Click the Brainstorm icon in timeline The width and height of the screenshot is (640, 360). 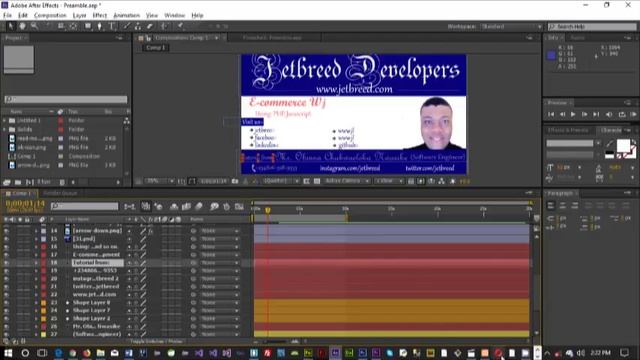tap(214, 207)
